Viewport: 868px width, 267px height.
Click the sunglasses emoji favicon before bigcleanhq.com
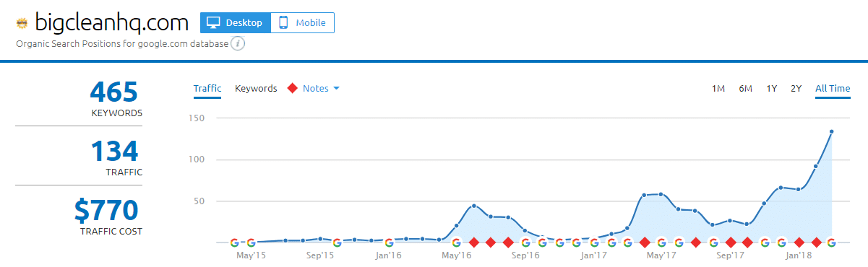click(x=22, y=24)
